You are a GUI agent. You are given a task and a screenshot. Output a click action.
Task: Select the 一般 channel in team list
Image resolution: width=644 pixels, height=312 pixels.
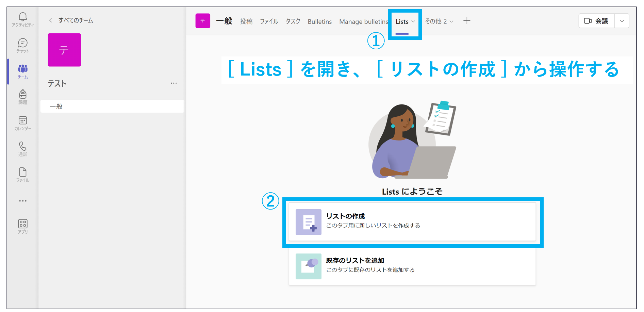[x=112, y=106]
